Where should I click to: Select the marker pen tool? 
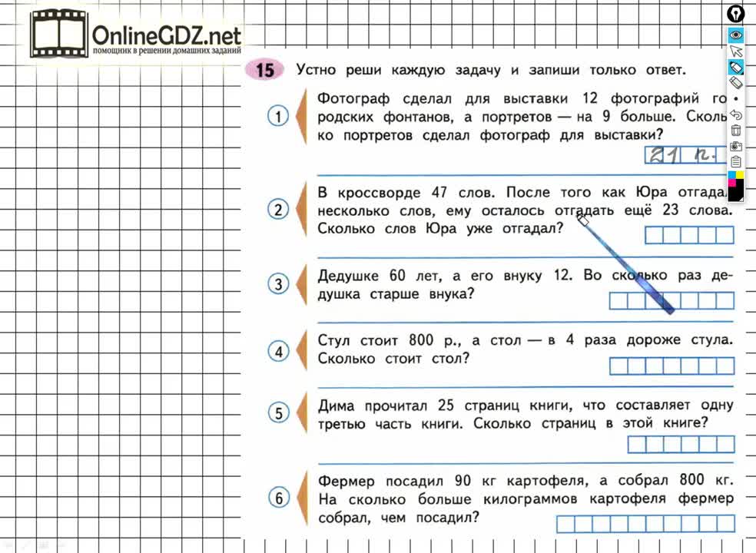pyautogui.click(x=735, y=67)
